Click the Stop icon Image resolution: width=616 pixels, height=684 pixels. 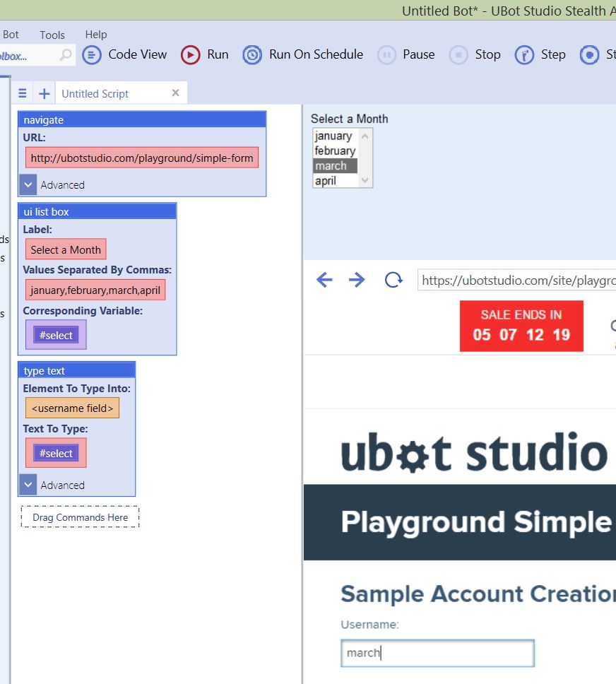tap(458, 55)
